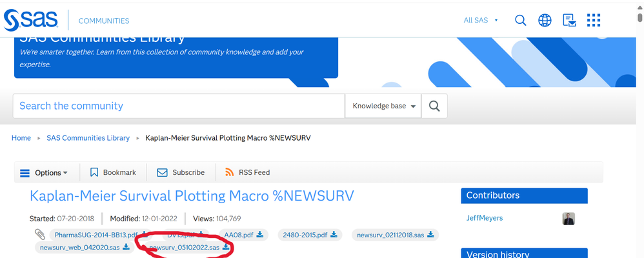Click the Options hamburger icon
The width and height of the screenshot is (644, 258).
point(25,173)
